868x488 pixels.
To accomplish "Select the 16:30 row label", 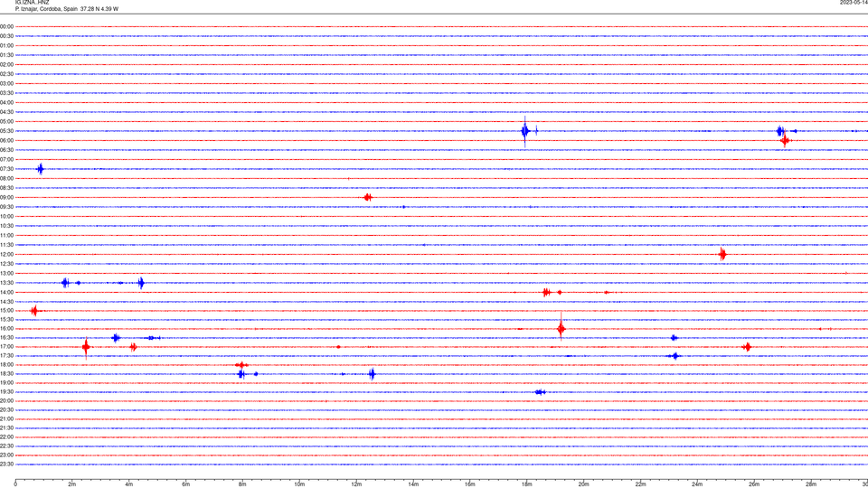I will 6,337.
